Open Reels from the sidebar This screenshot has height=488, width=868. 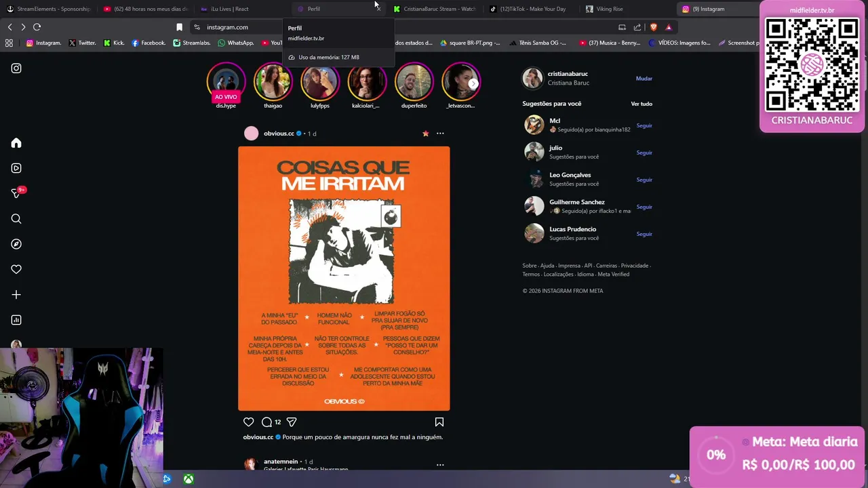tap(16, 168)
